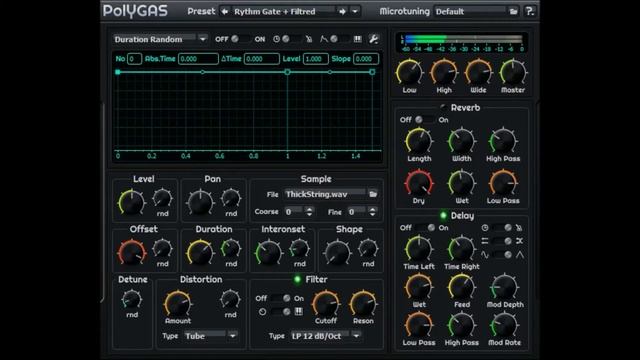Expand the Filter Type LP 12 dB/Oct dropdown
This screenshot has height=360, width=640.
[356, 336]
